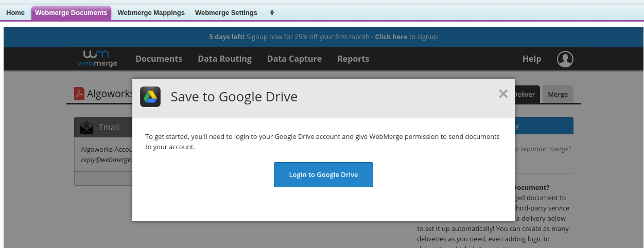
Task: Open the Help menu item
Action: pos(531,59)
